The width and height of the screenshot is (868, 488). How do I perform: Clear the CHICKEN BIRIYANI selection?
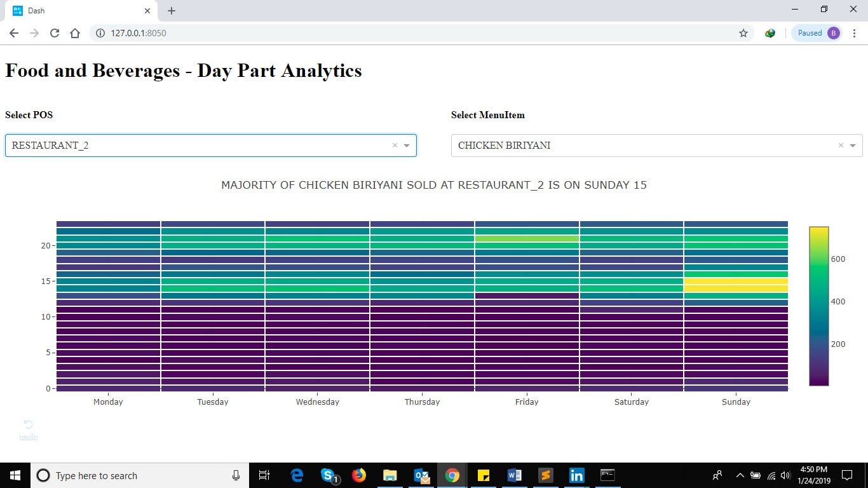(x=841, y=146)
